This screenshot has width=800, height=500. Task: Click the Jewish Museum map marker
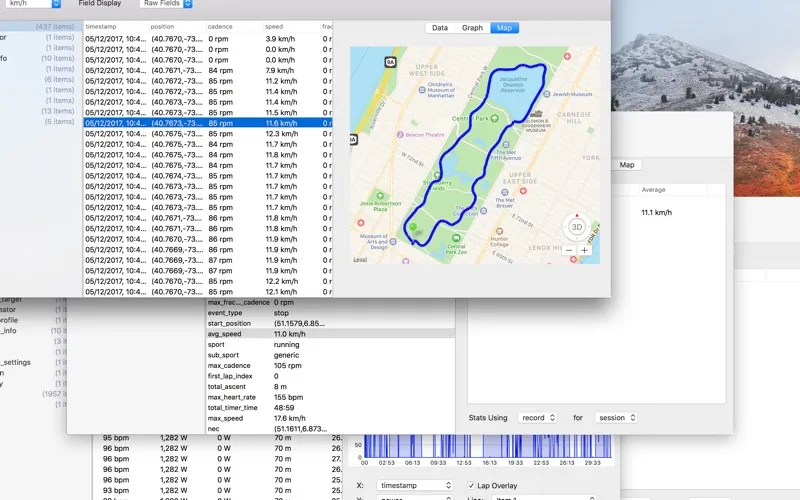point(546,94)
